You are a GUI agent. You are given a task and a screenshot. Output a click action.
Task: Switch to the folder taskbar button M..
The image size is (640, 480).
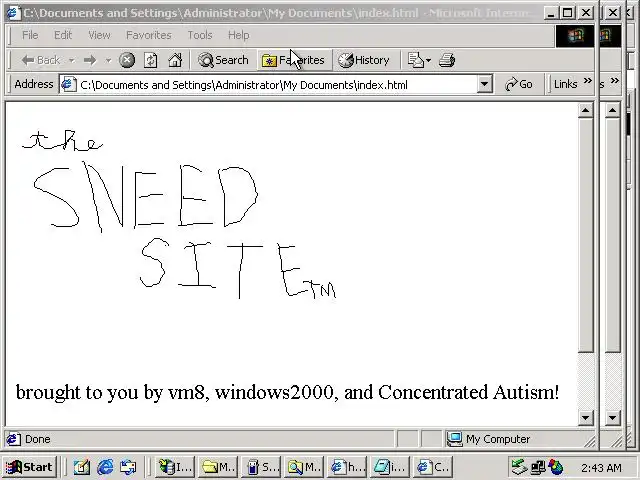point(218,467)
